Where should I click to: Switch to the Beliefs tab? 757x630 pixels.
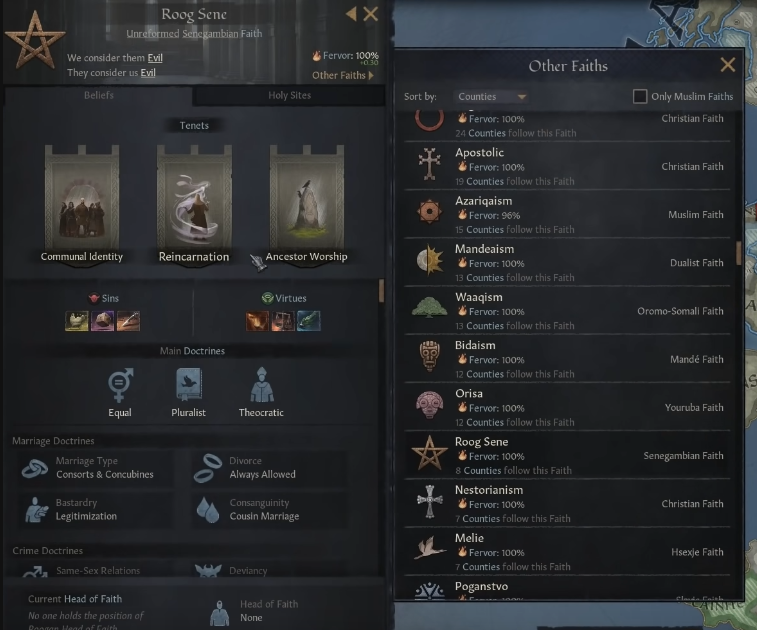pyautogui.click(x=98, y=95)
